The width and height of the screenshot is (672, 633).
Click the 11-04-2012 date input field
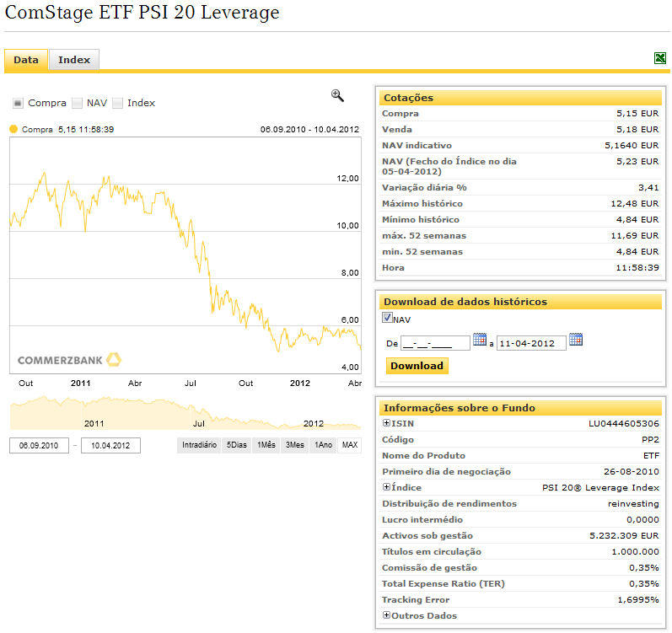(531, 343)
